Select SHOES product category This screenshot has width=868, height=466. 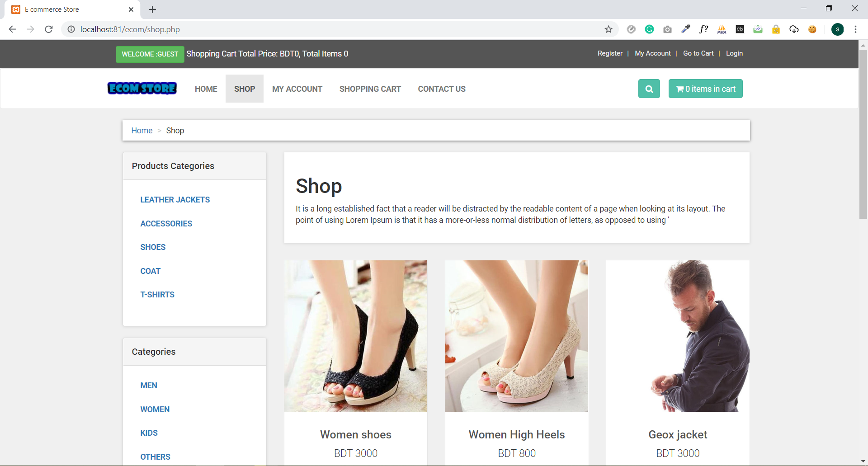point(153,247)
